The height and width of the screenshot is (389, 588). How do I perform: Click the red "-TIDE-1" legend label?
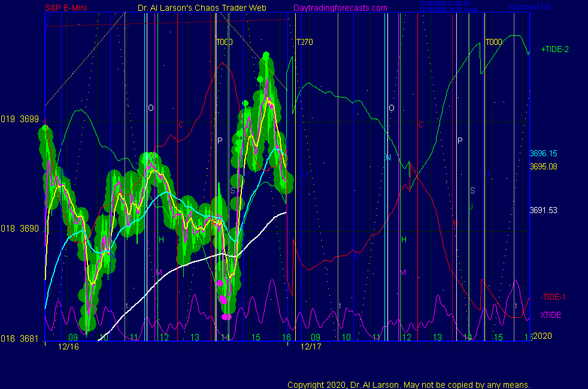point(553,297)
